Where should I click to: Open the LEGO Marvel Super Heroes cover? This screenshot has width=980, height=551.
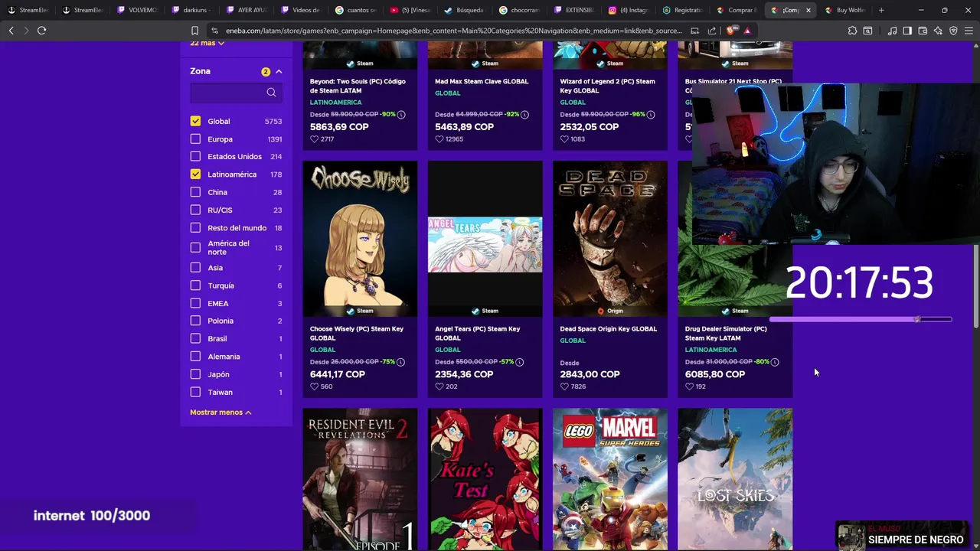tap(610, 479)
